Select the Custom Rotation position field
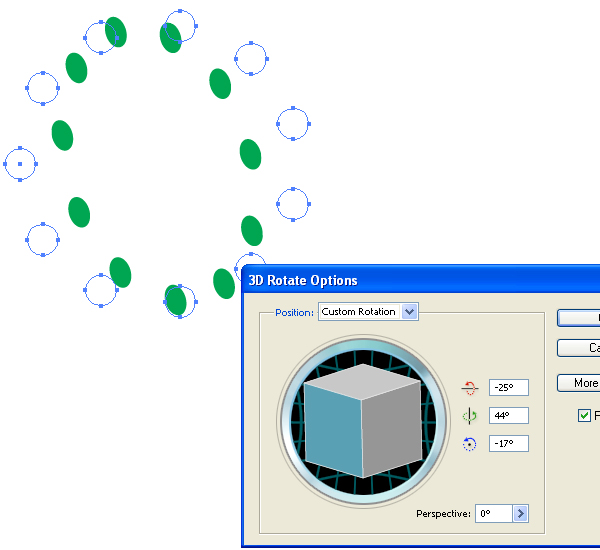The image size is (600, 550). 368,312
